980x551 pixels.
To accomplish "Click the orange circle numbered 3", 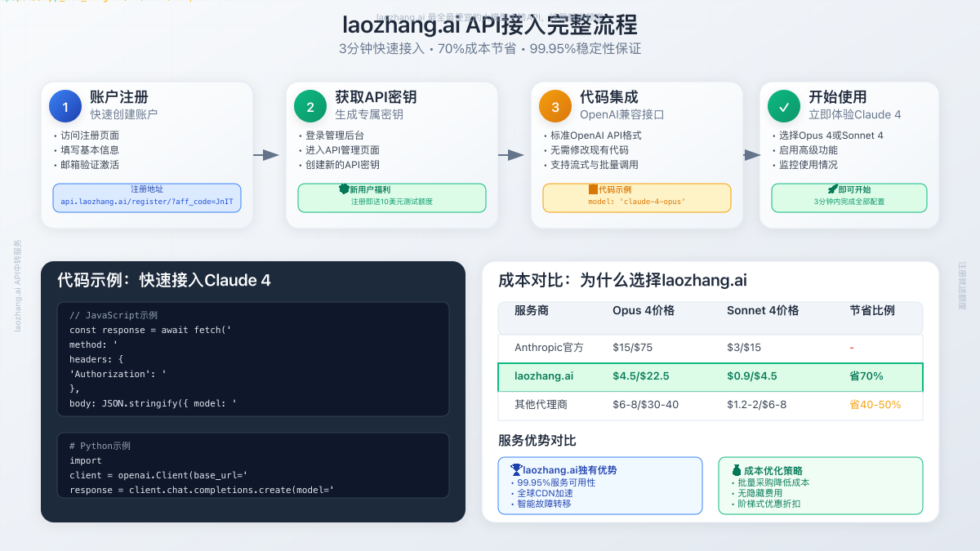I will pyautogui.click(x=555, y=106).
